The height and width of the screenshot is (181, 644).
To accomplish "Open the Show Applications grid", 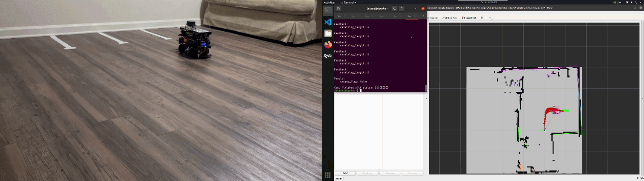I will point(328,175).
